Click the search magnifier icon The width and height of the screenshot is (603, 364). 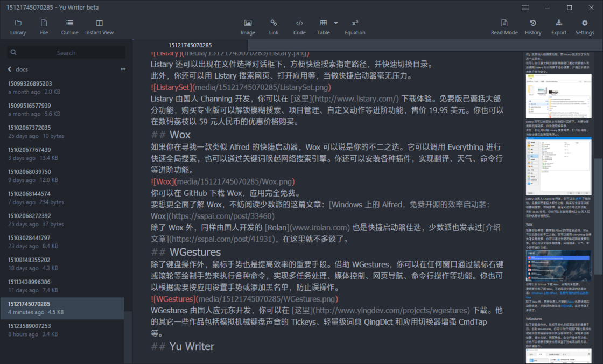pyautogui.click(x=13, y=52)
